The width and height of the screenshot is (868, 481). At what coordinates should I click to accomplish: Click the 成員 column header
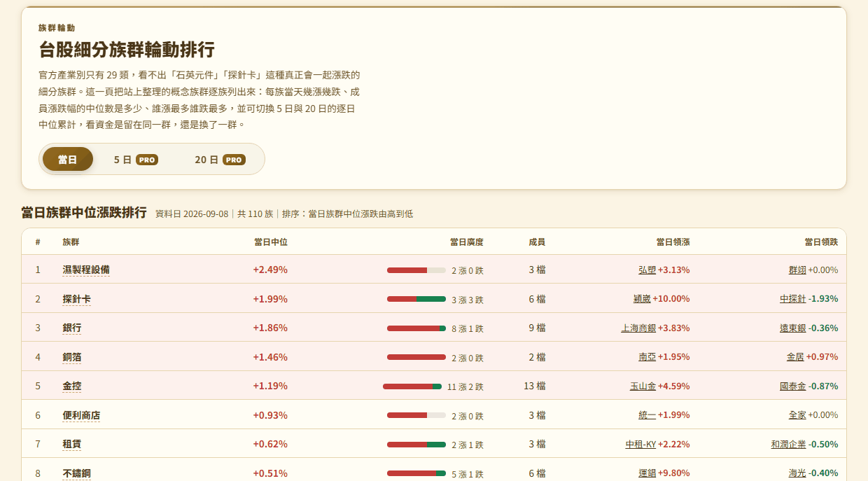tap(537, 242)
